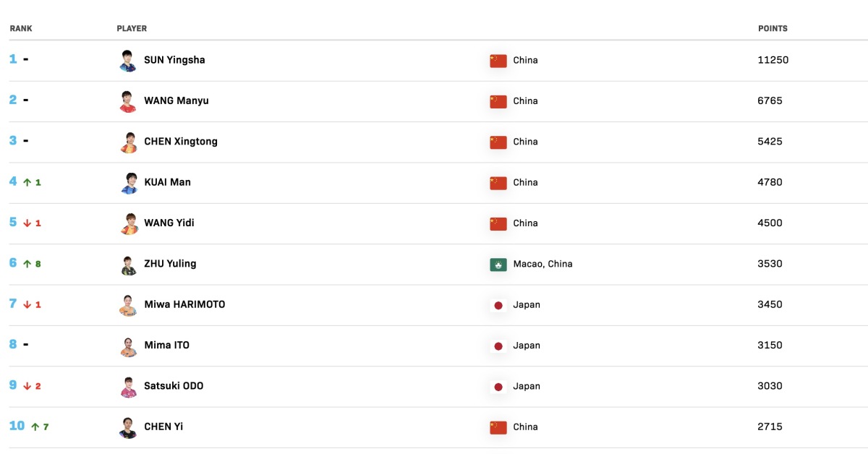Click WANG Manyu's player photo
Viewport: 868px width, 454px height.
[128, 101]
